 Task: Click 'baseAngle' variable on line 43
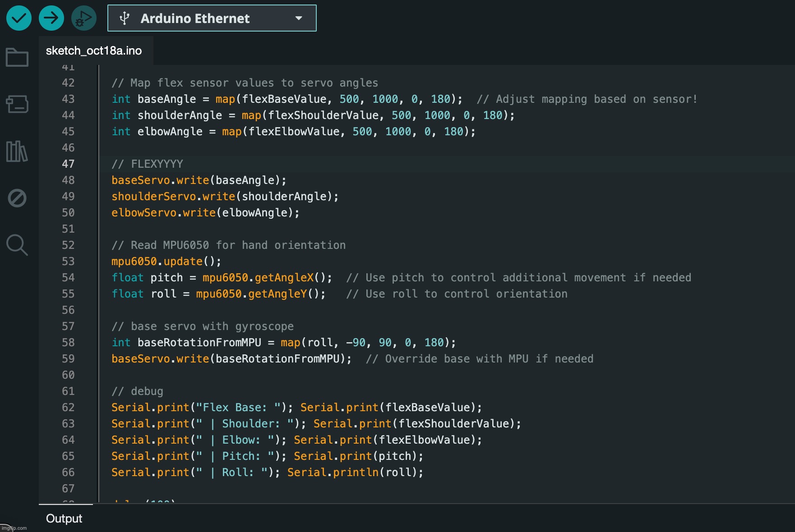pyautogui.click(x=167, y=99)
